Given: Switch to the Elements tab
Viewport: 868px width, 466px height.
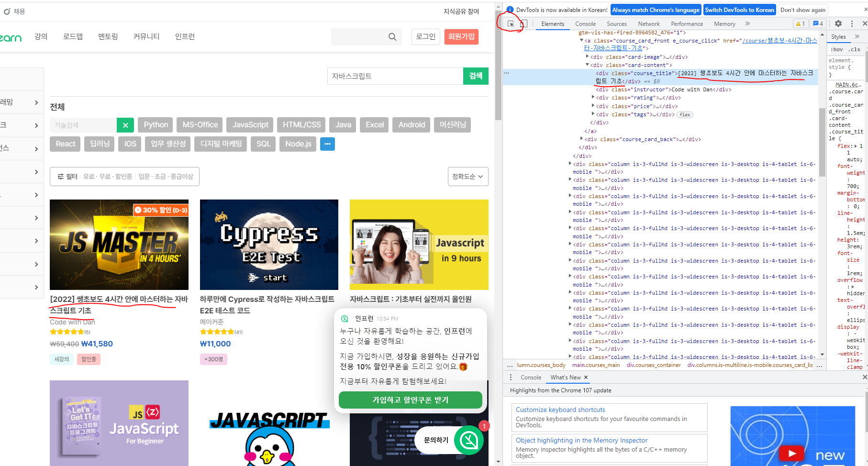Looking at the screenshot, I should pyautogui.click(x=553, y=24).
